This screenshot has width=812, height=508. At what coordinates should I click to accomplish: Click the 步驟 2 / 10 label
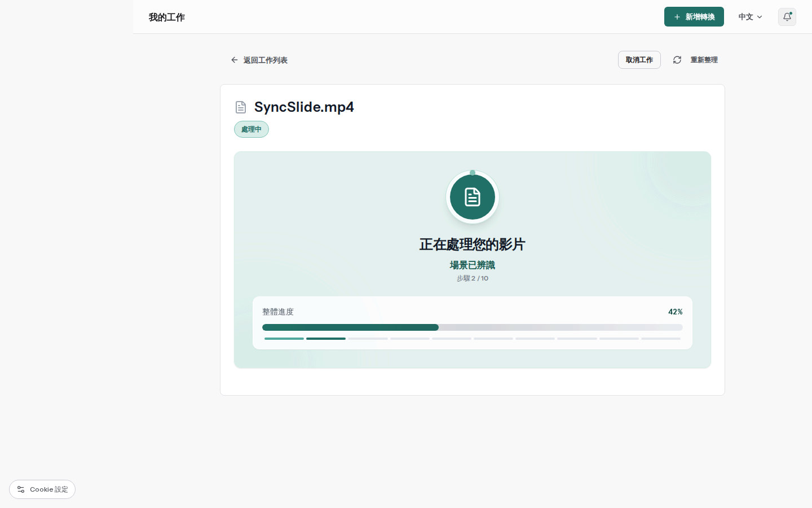coord(473,278)
